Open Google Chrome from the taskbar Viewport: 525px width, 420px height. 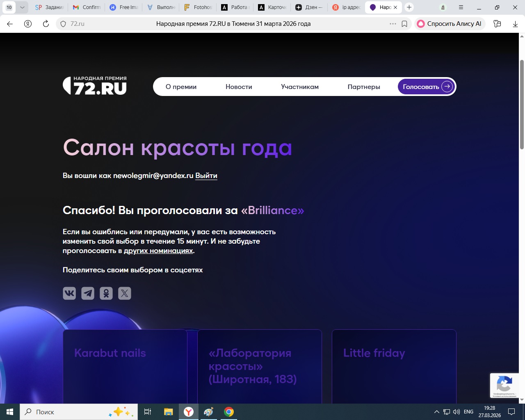(x=229, y=412)
